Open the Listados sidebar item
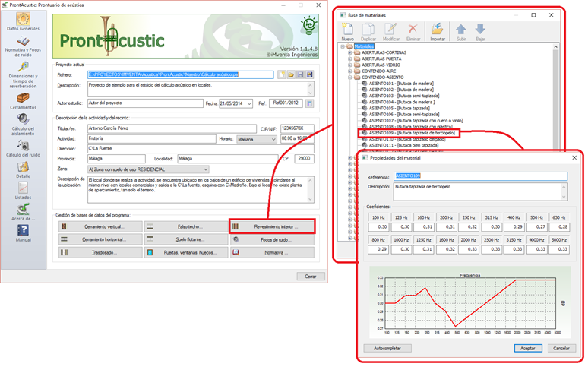 tap(23, 191)
